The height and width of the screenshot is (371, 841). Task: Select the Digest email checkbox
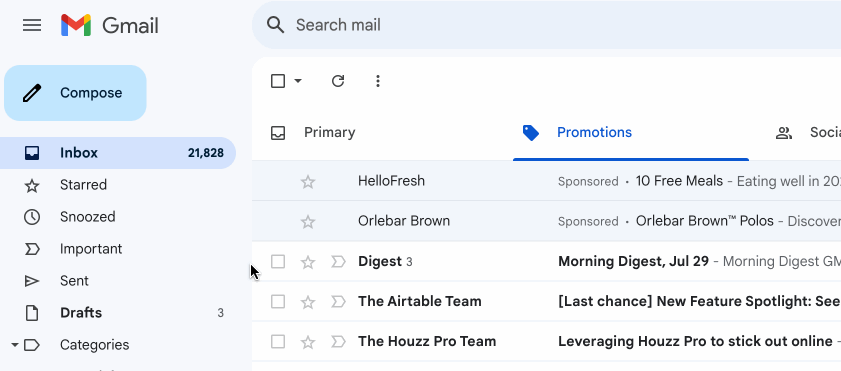pos(278,262)
